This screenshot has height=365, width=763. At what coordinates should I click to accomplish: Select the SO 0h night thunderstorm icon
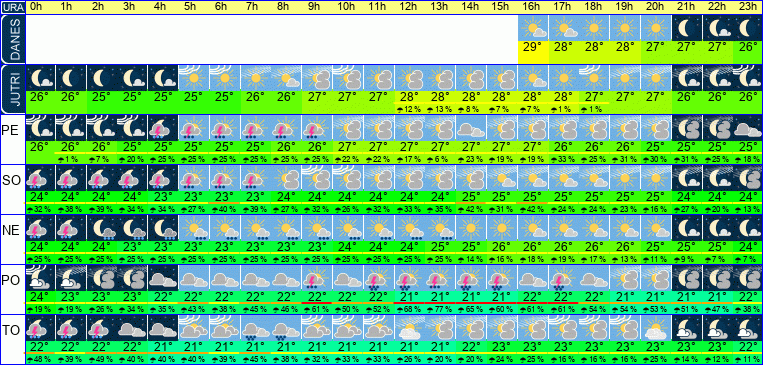(x=40, y=178)
